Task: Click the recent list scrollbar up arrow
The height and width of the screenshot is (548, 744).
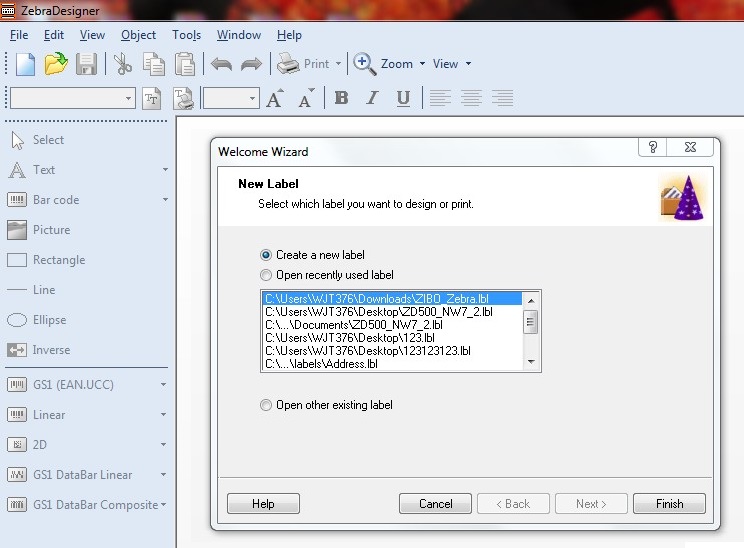Action: pos(531,300)
